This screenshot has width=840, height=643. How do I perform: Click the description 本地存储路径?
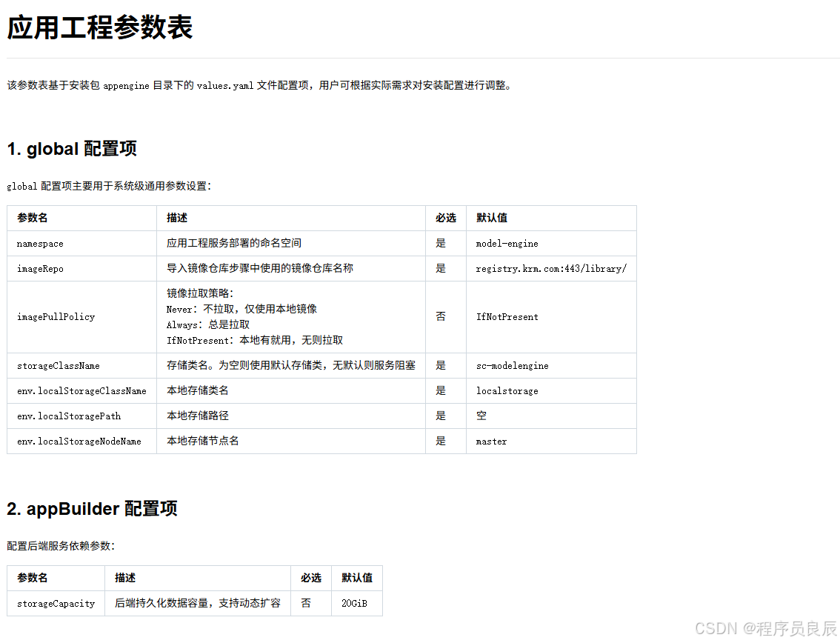(198, 416)
